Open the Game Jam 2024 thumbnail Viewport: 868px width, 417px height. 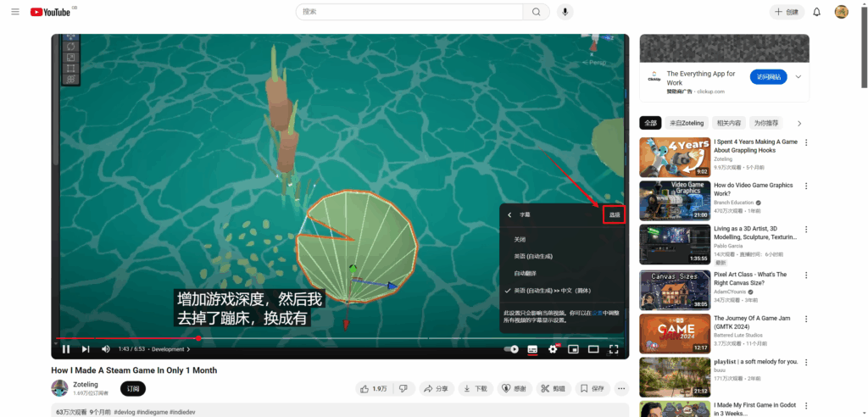tap(674, 334)
